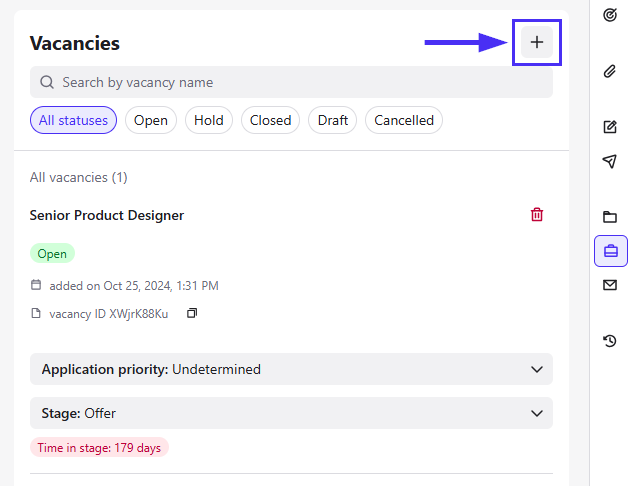Expand the Stage: Offer dropdown
Viewport: 632px width, 486px height.
(x=291, y=413)
